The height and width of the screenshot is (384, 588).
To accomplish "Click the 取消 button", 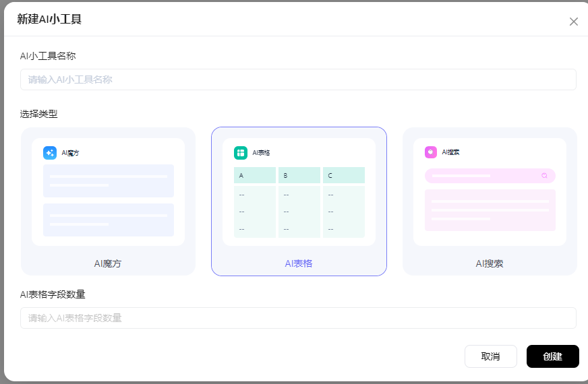I will click(490, 356).
